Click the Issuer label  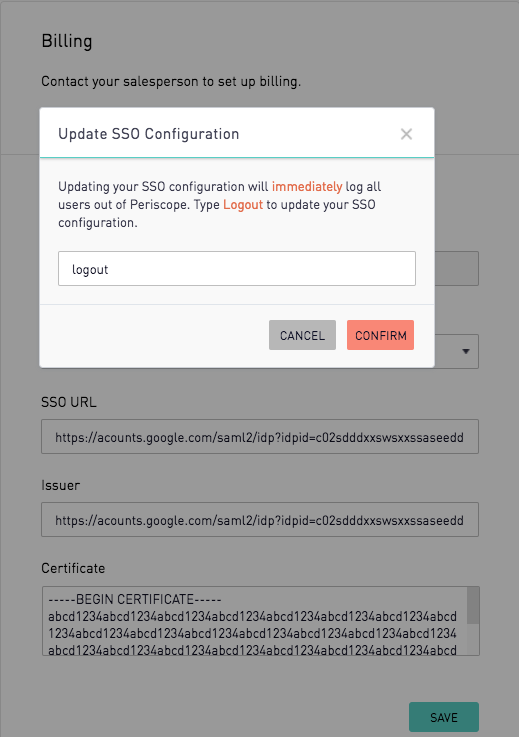[x=61, y=485]
